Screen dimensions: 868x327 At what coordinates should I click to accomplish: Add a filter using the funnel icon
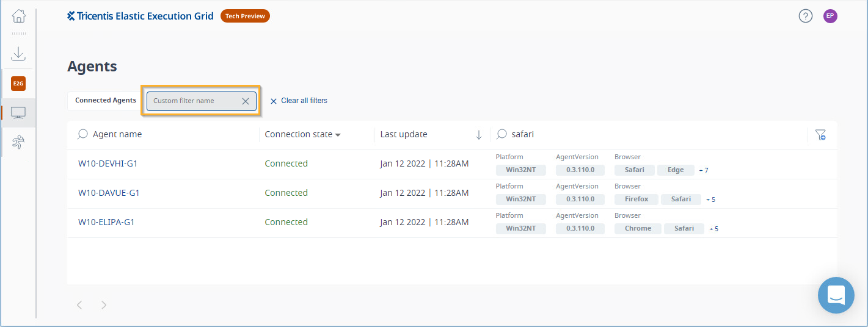pos(820,135)
